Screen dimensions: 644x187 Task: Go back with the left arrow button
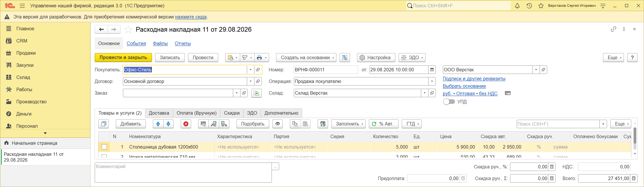click(x=101, y=30)
